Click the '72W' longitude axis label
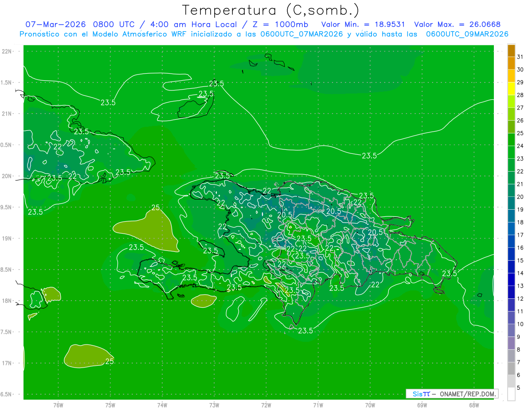532x411 pixels. pos(266,405)
